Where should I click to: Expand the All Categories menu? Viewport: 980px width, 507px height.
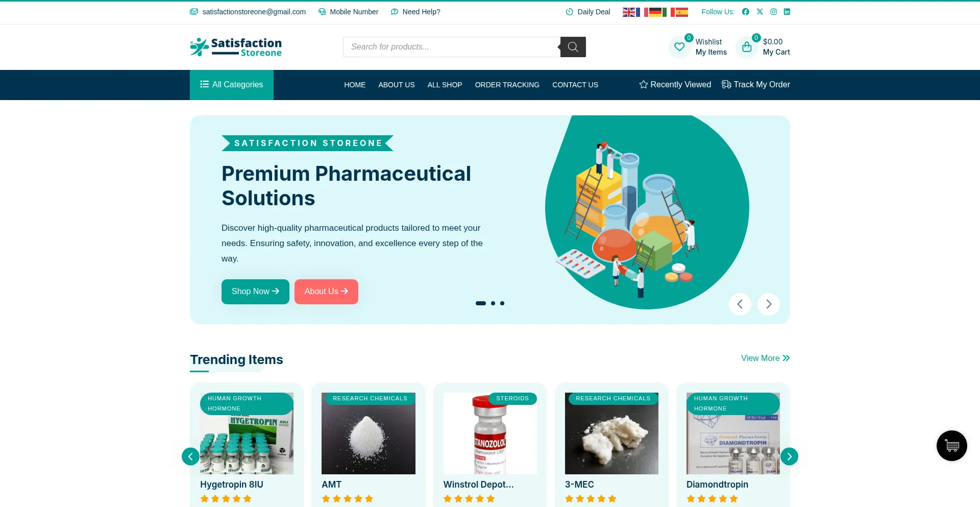point(232,85)
